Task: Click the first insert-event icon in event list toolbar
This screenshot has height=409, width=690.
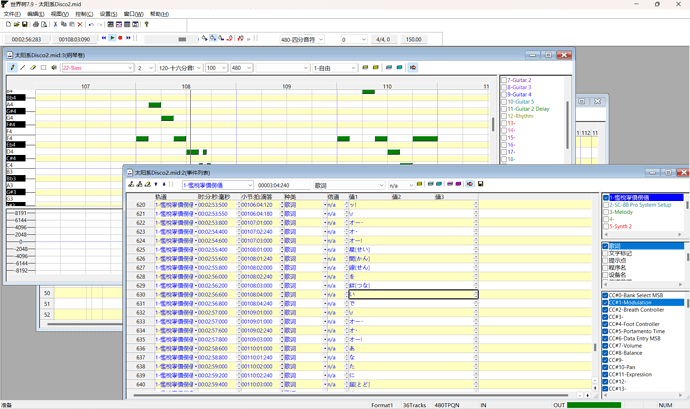Action: [131, 184]
